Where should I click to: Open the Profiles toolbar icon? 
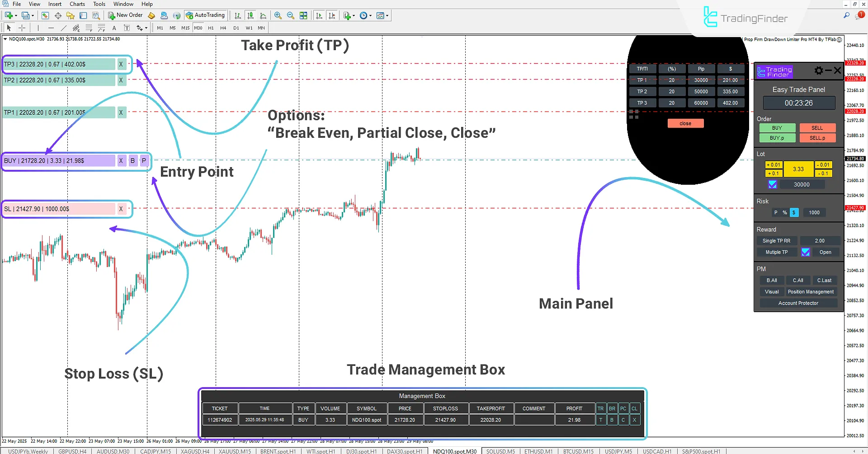click(x=26, y=15)
